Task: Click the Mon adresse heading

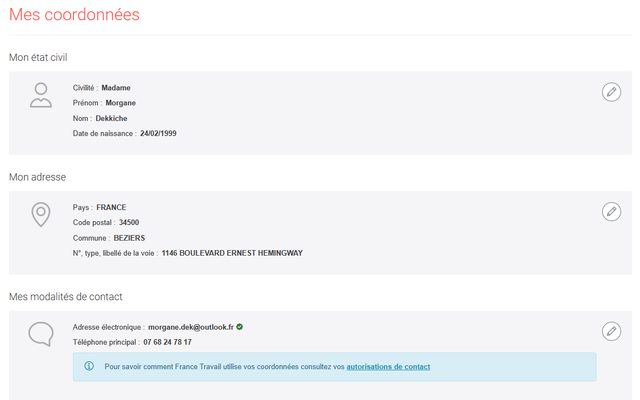Action: tap(37, 177)
